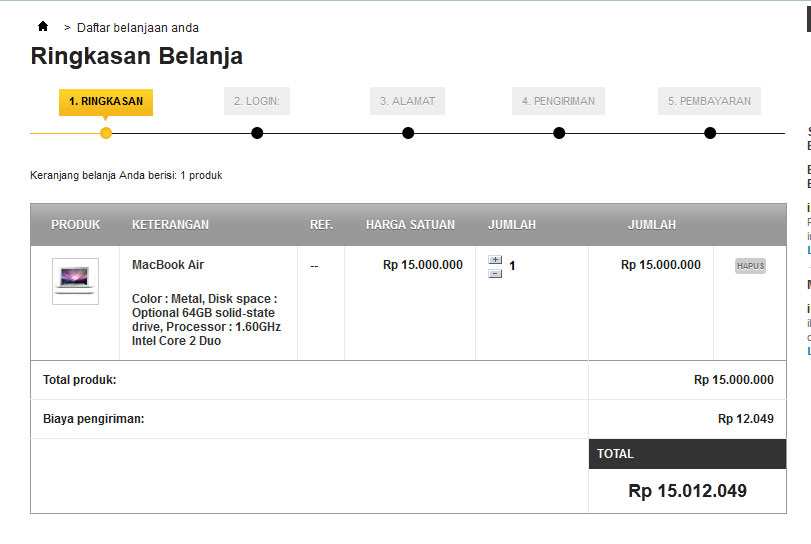Open the MacBook Air product link
Image resolution: width=811 pixels, height=544 pixels.
(168, 265)
